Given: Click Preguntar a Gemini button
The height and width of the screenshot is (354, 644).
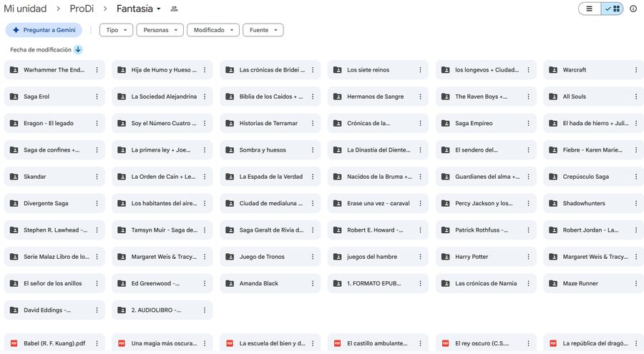Looking at the screenshot, I should click(44, 30).
